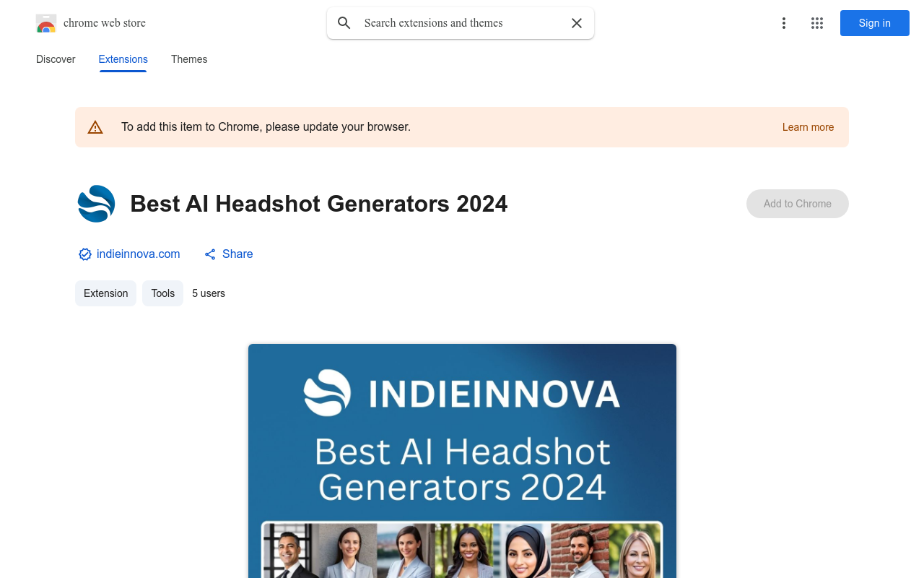Screen dimensions: 924x578
Task: Switch to the Themes tab
Action: [189, 59]
